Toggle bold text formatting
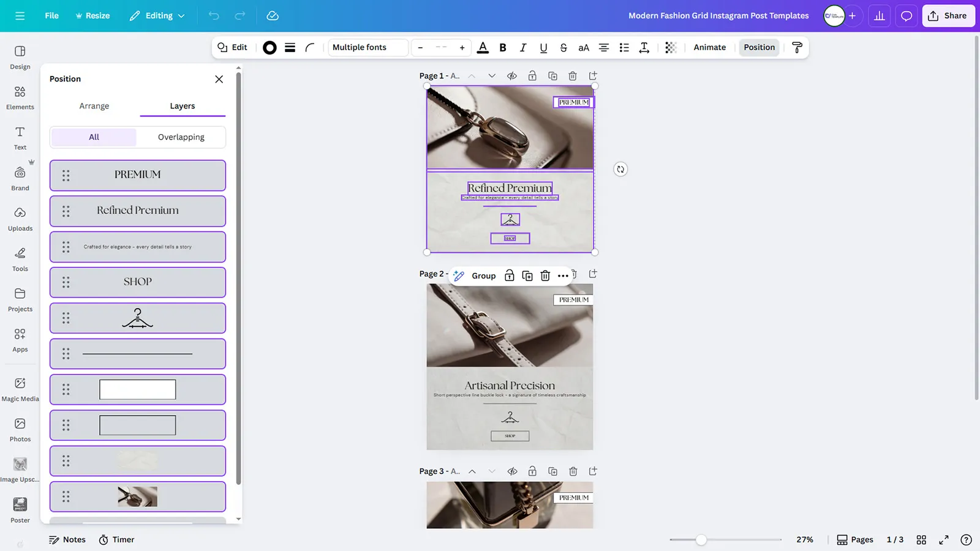 coord(503,48)
